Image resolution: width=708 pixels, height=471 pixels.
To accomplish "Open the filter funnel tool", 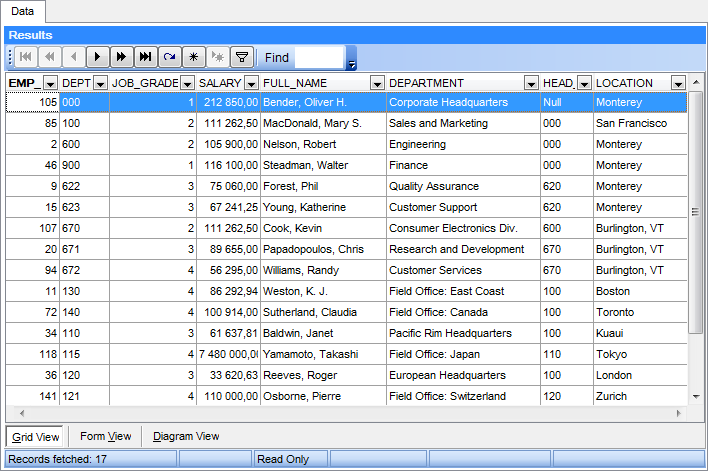I will 241,58.
